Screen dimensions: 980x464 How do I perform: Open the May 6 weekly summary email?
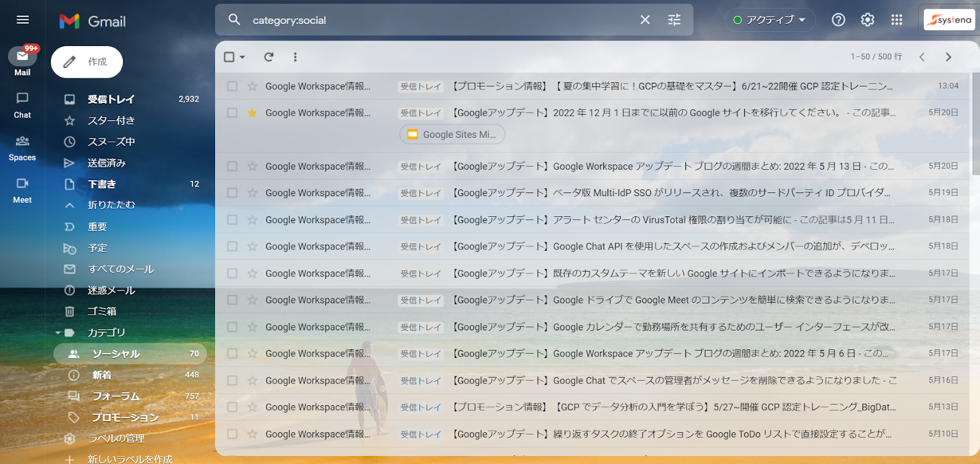pyautogui.click(x=592, y=354)
